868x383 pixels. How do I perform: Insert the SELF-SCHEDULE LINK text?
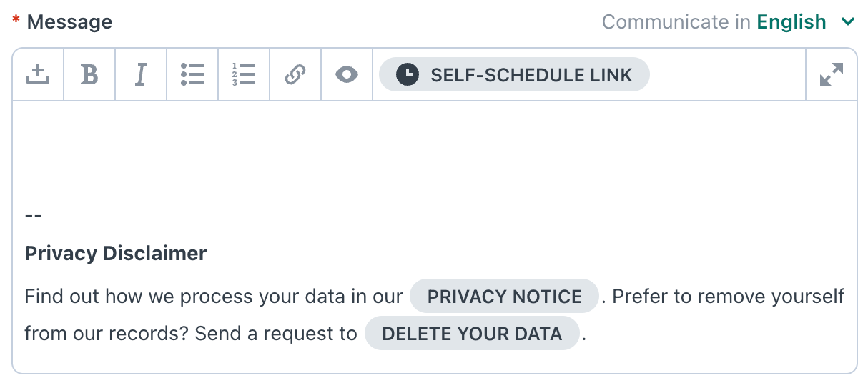(531, 75)
